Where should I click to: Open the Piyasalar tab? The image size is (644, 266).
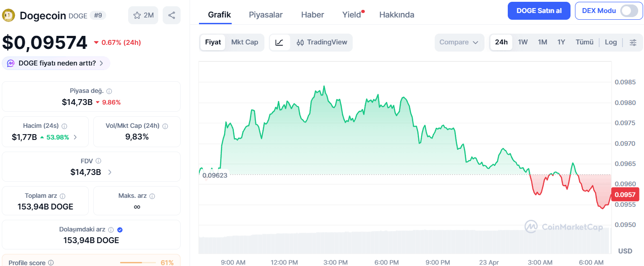pos(266,14)
